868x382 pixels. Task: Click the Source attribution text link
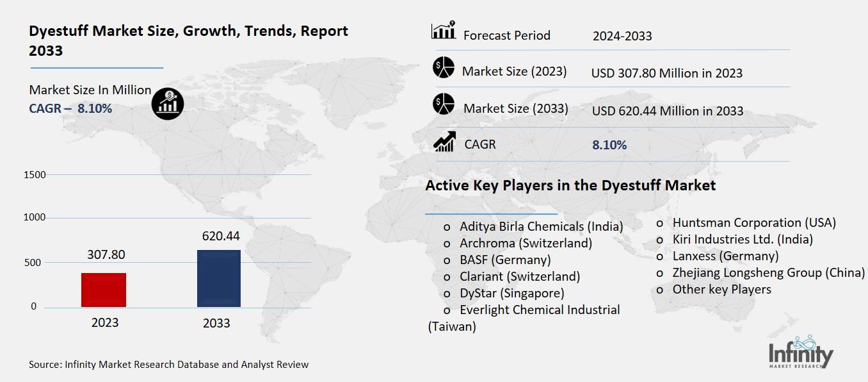[168, 364]
